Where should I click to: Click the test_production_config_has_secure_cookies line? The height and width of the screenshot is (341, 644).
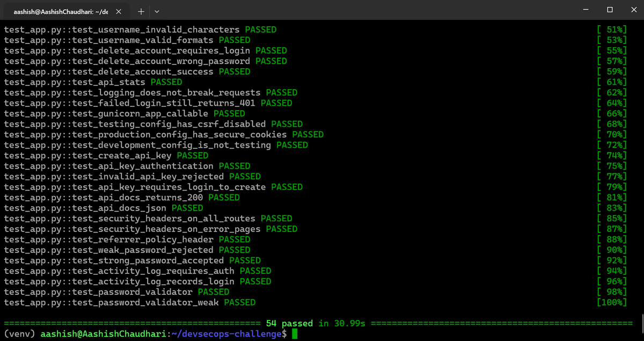pos(164,134)
